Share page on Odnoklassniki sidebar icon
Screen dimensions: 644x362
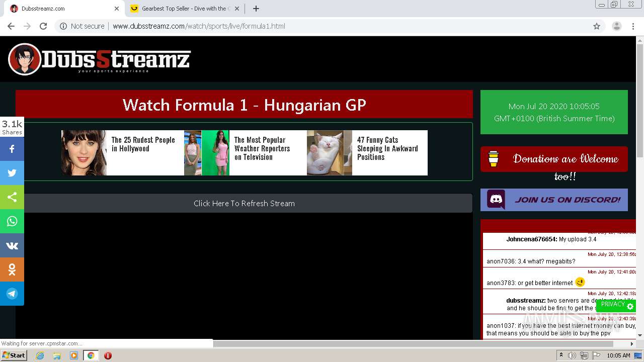[x=12, y=269]
